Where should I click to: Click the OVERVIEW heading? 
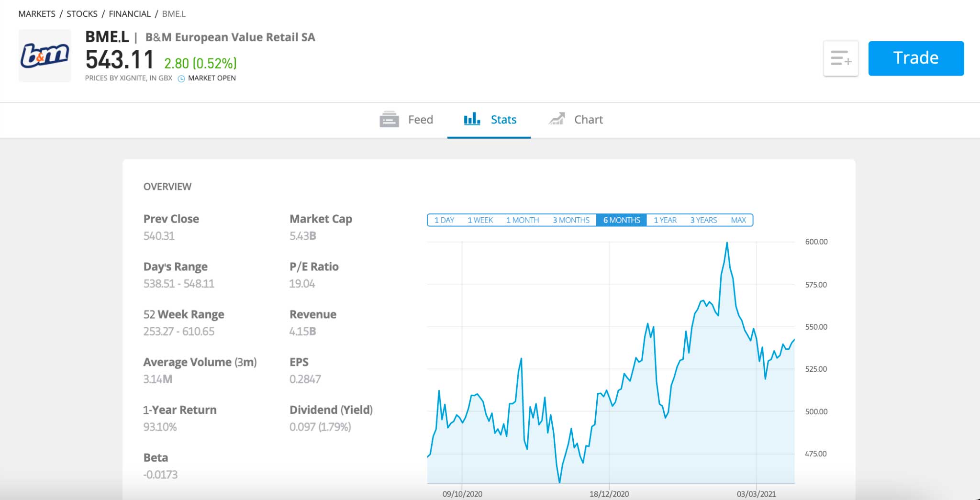pyautogui.click(x=167, y=187)
